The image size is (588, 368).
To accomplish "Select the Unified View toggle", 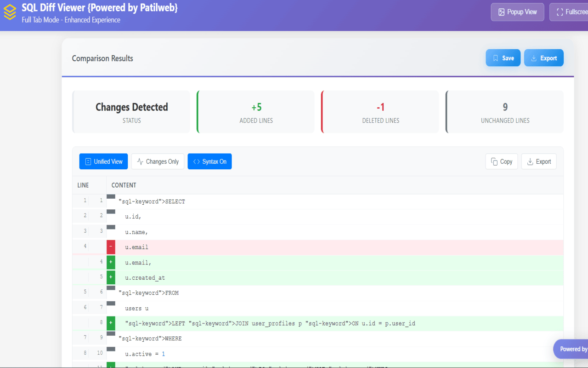I will point(103,161).
